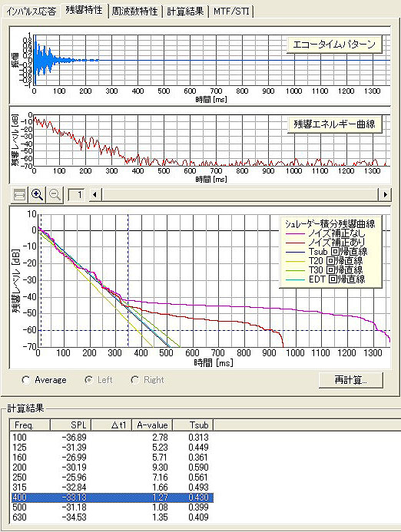
Task: Select the 250 Hz result row
Action: click(x=111, y=477)
